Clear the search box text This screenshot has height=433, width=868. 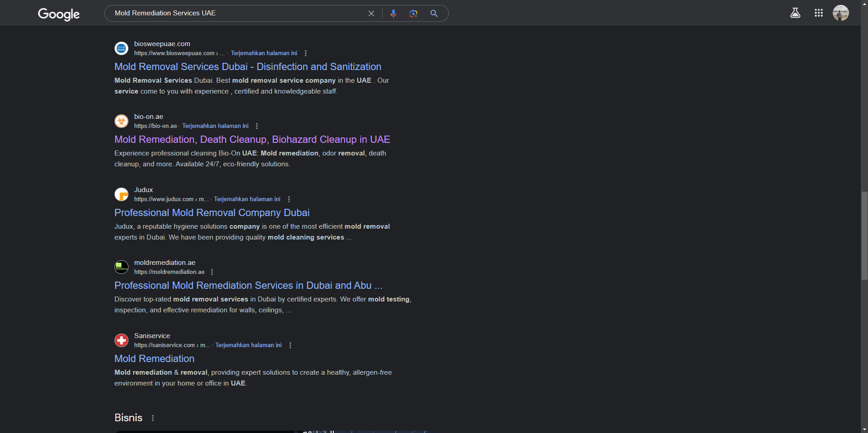[371, 14]
